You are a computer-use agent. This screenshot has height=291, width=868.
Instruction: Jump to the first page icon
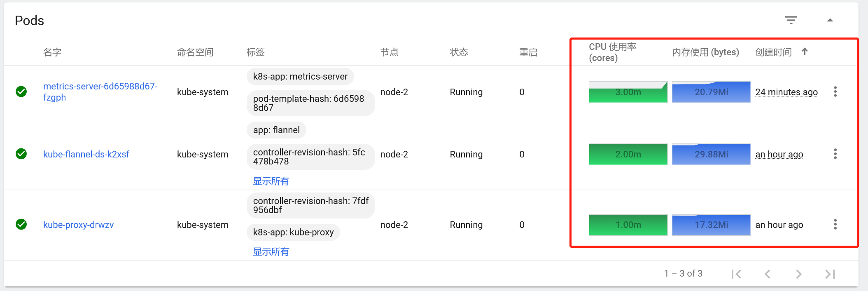[736, 274]
